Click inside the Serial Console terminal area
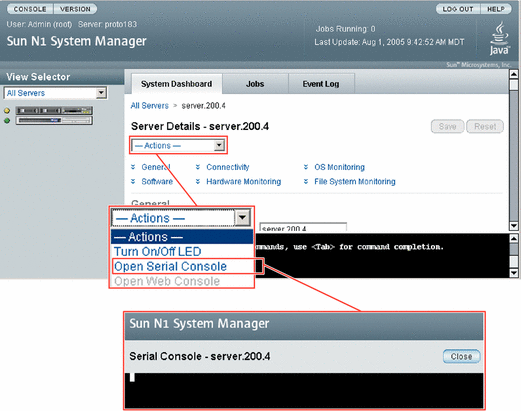 click(x=304, y=390)
